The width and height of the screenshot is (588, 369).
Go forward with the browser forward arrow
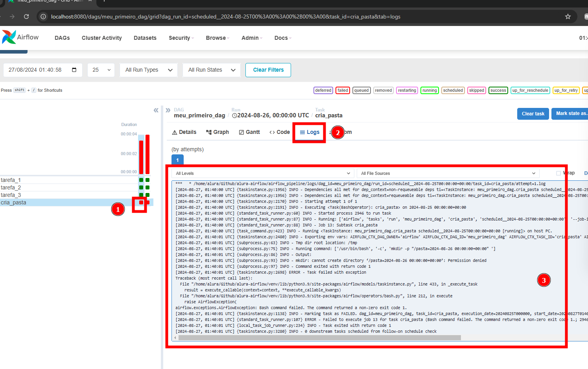click(12, 17)
